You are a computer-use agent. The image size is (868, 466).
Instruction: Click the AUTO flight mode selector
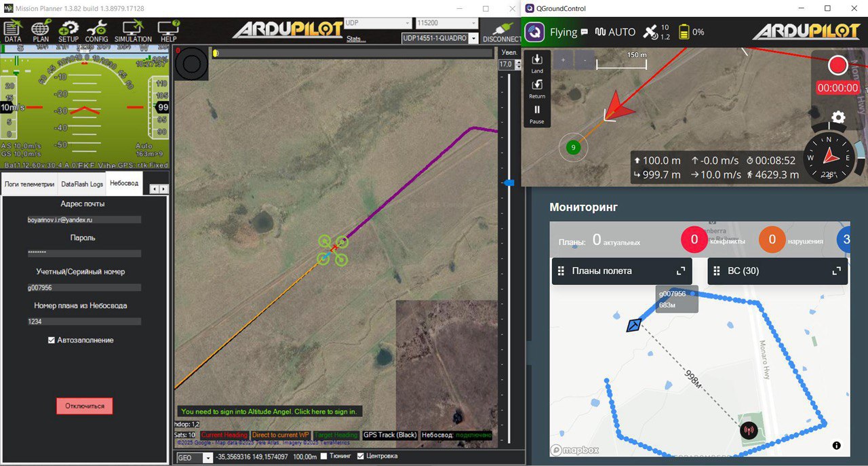click(x=615, y=32)
